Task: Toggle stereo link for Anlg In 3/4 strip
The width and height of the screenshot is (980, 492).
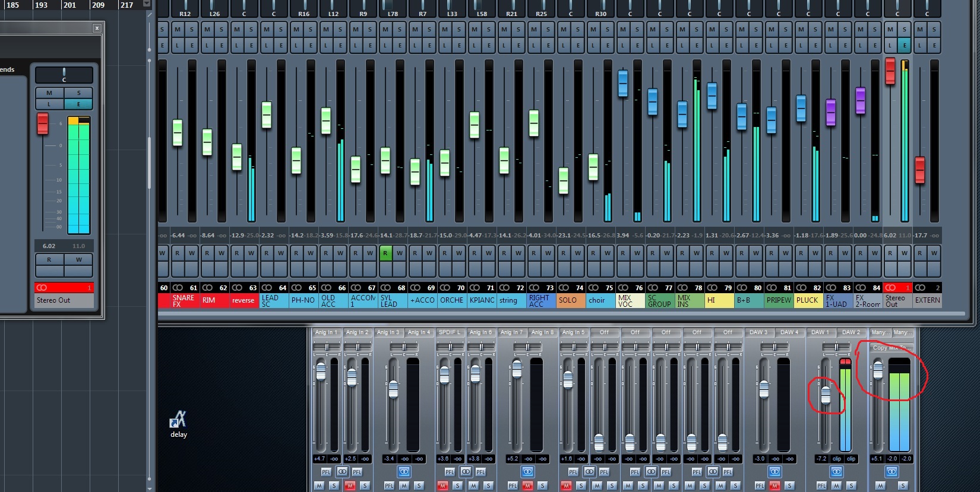Action: [x=404, y=472]
